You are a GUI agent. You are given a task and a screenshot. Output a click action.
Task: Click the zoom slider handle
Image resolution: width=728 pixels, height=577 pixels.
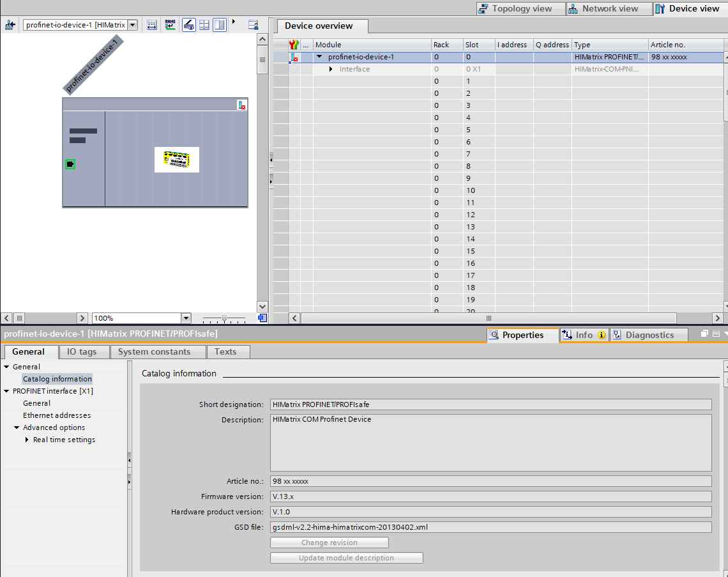pyautogui.click(x=224, y=318)
